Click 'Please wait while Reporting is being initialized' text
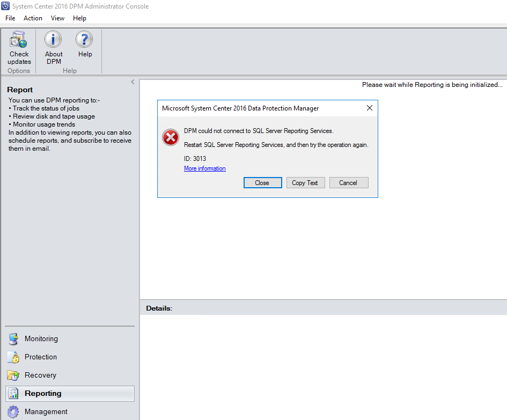507x420 pixels. point(432,85)
